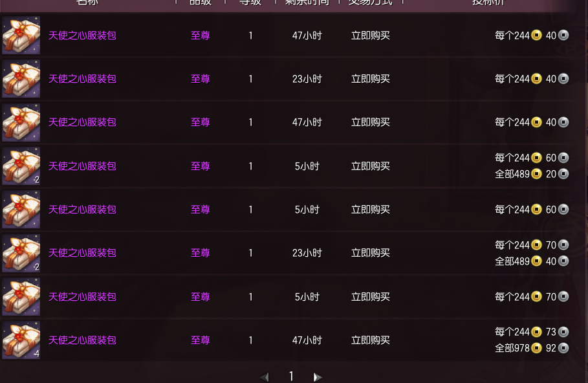Screen dimensions: 588x383
Task: Click the total price 全部978 text
Action: (512, 349)
